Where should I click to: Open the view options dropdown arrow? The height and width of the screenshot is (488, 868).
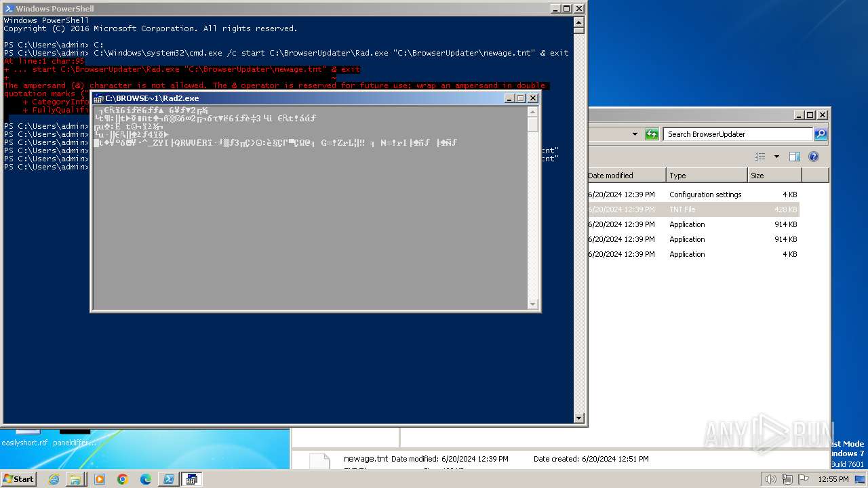776,157
